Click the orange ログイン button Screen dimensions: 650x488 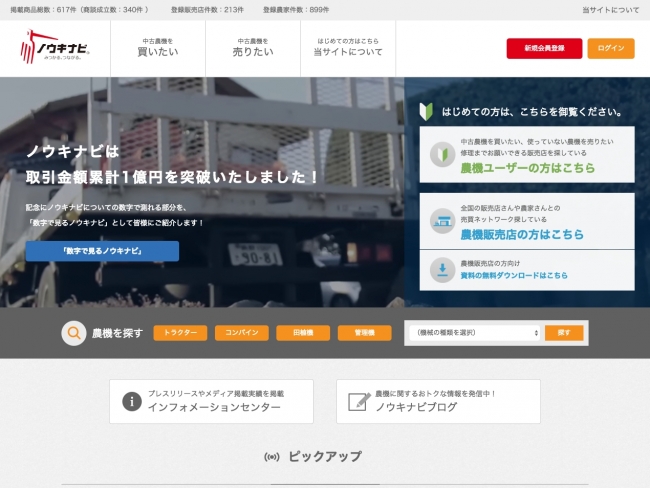pos(611,48)
